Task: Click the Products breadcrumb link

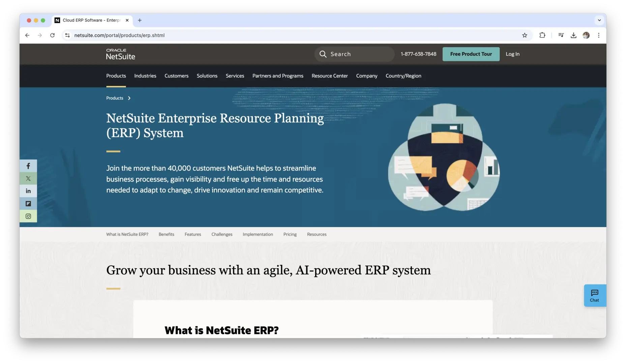Action: [x=115, y=98]
